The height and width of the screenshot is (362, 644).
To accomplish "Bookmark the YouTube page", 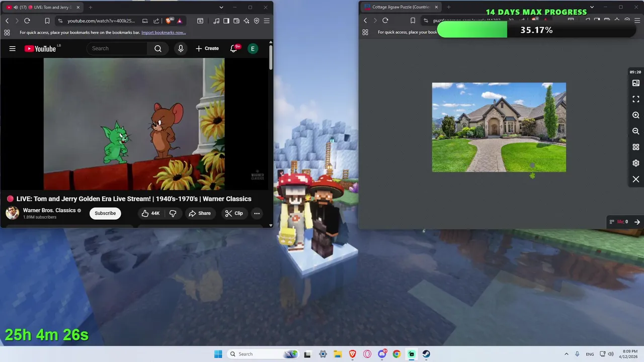I will (x=47, y=21).
